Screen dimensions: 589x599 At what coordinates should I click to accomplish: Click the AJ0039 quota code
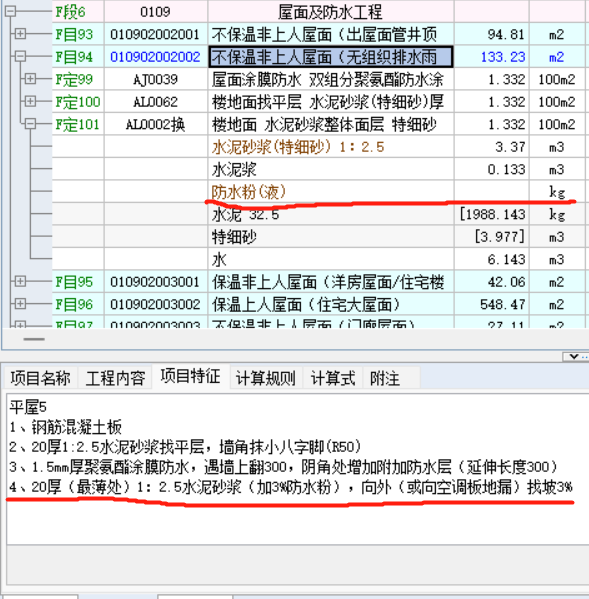pyautogui.click(x=155, y=79)
